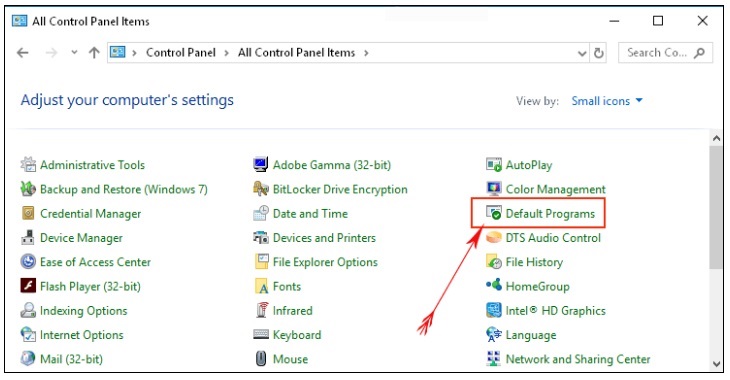The width and height of the screenshot is (730, 380).
Task: Click the AutoPlay icon
Action: [494, 164]
